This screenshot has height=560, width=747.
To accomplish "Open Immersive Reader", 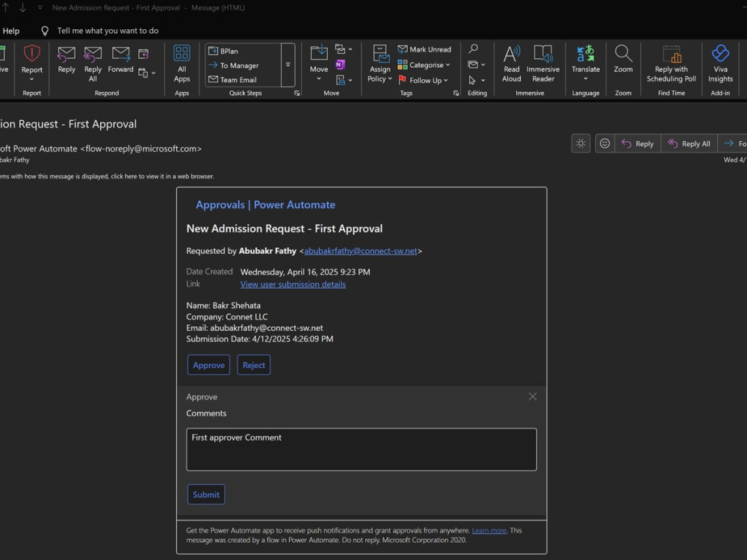I will point(543,63).
